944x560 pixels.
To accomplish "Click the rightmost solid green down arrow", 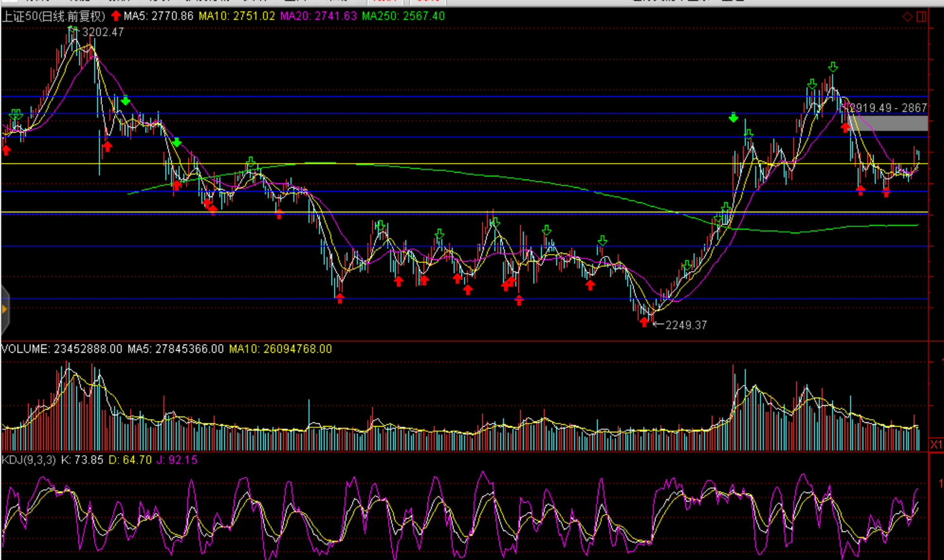I will point(733,118).
